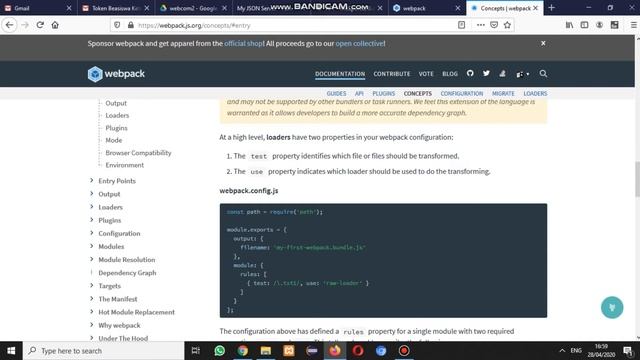640x360 pixels.
Task: Bookmark this page with star icon
Action: [x=507, y=25]
